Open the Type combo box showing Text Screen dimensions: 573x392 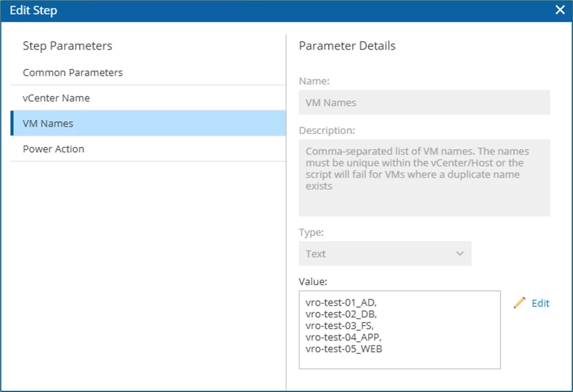[x=385, y=254]
